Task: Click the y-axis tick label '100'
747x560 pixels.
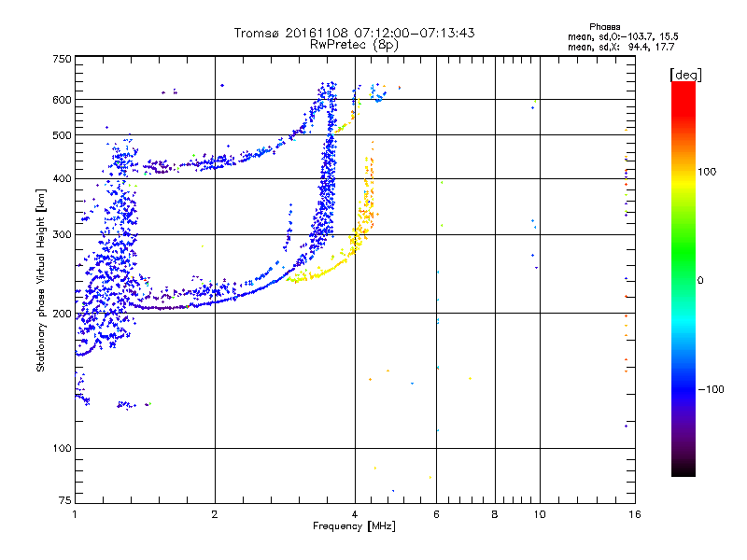Action: (x=62, y=448)
